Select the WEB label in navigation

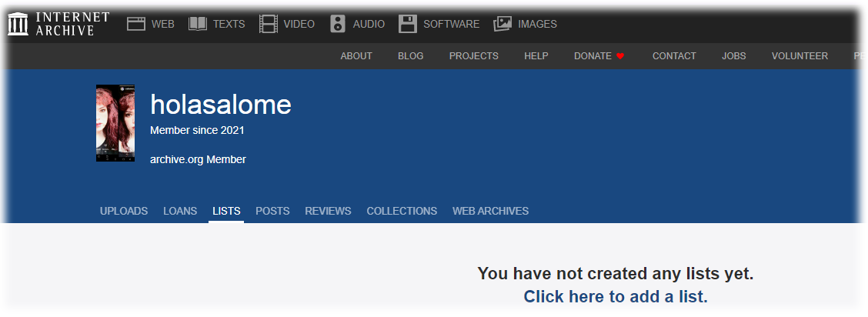[163, 24]
